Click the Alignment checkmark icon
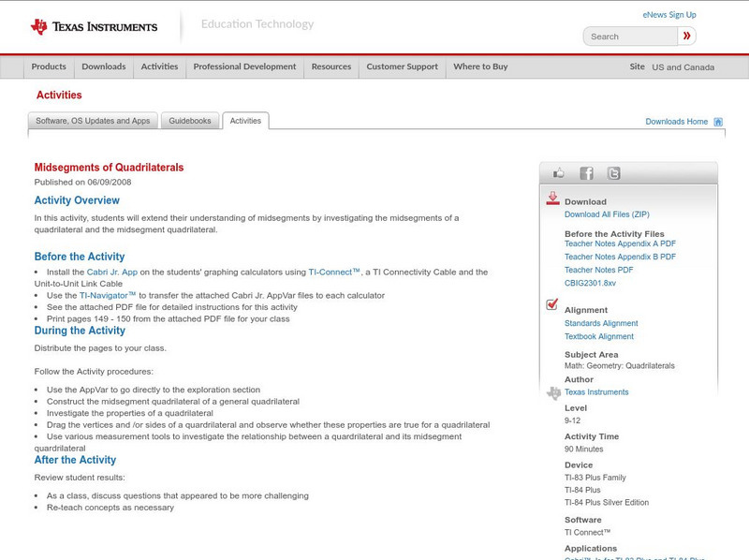The height and width of the screenshot is (560, 749). tap(551, 304)
